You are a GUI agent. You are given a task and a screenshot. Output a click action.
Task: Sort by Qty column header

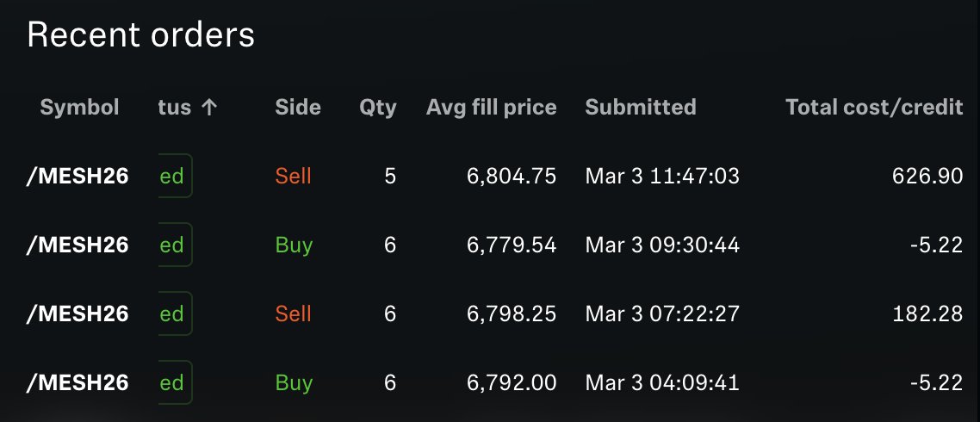pos(377,108)
